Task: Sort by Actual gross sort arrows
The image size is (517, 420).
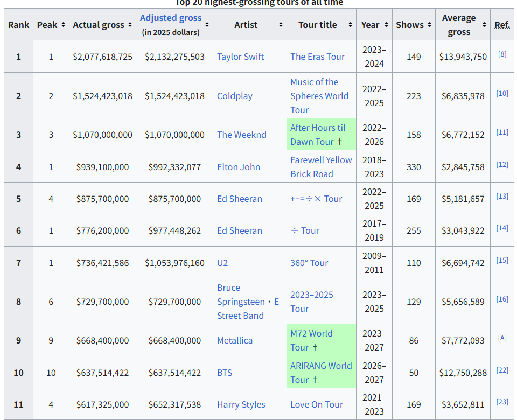Action: coord(130,25)
